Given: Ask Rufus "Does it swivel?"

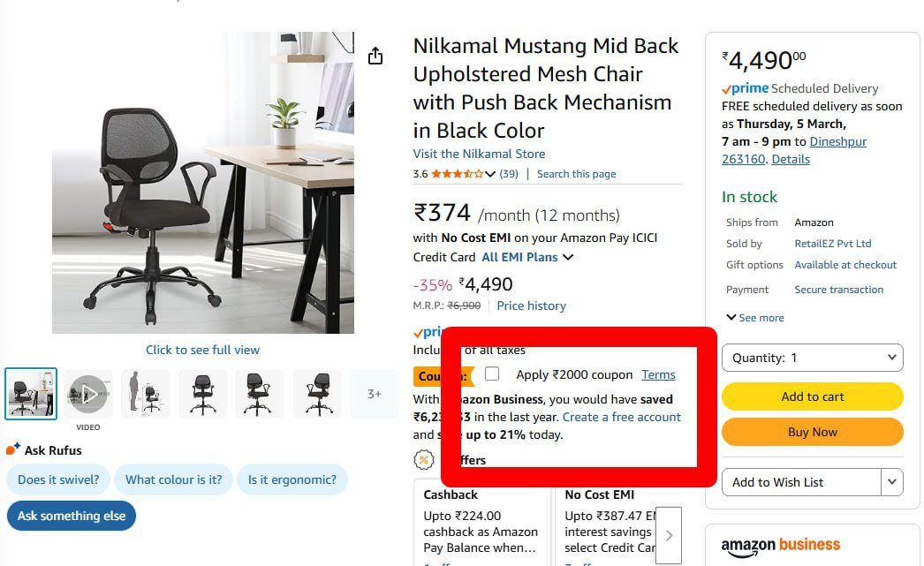Looking at the screenshot, I should [58, 480].
